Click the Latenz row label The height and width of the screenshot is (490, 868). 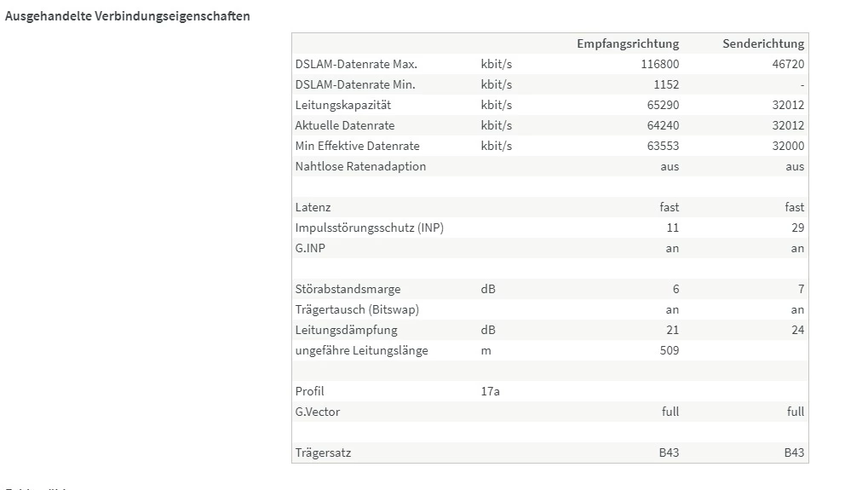(313, 207)
